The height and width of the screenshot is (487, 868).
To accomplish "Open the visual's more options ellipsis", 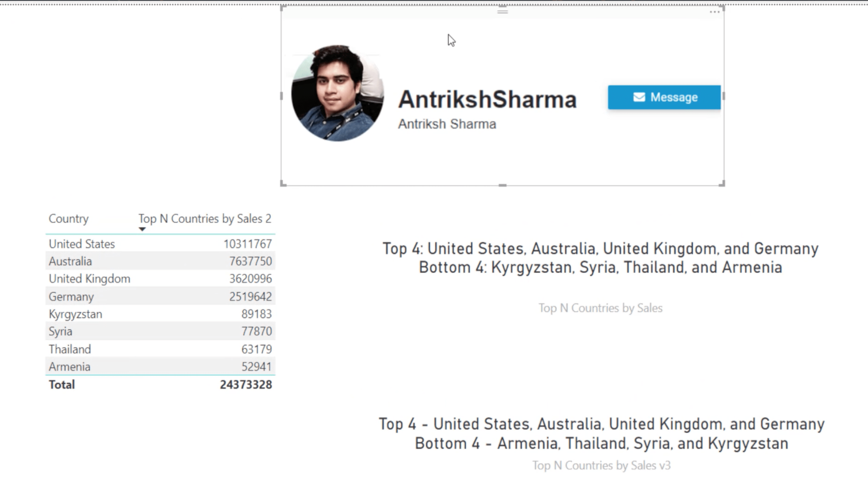I will point(715,12).
